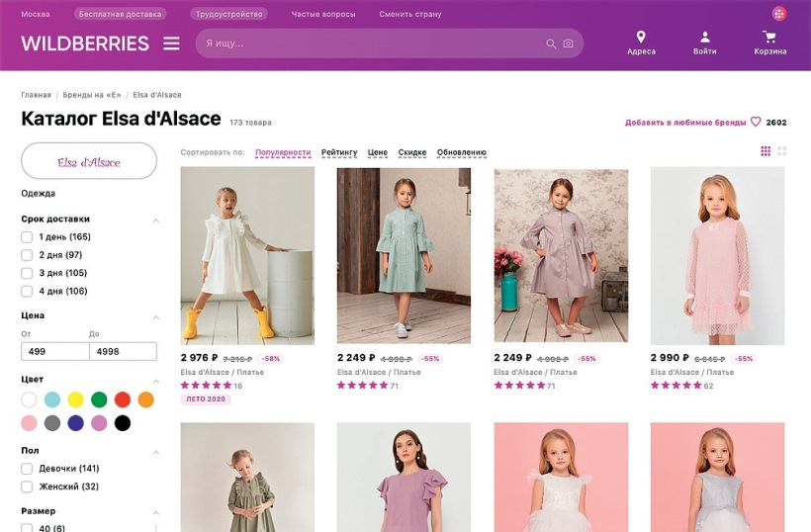Click the Москва city link
The image size is (811, 532).
(x=36, y=14)
